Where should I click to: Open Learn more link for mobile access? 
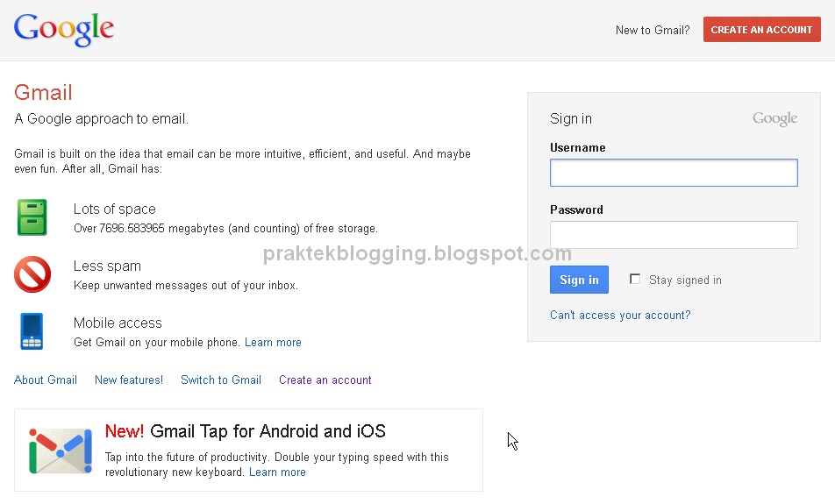(273, 342)
